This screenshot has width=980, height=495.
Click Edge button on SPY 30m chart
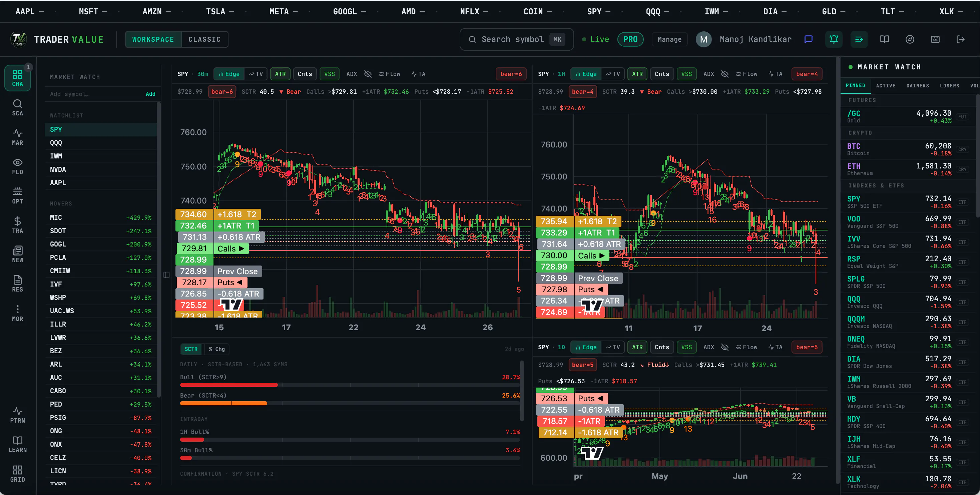[x=229, y=74]
